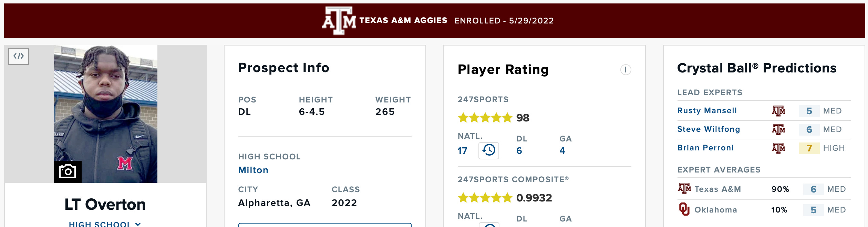
Task: Click Texas A&M logo beside Rusty Mansell
Action: click(x=778, y=111)
